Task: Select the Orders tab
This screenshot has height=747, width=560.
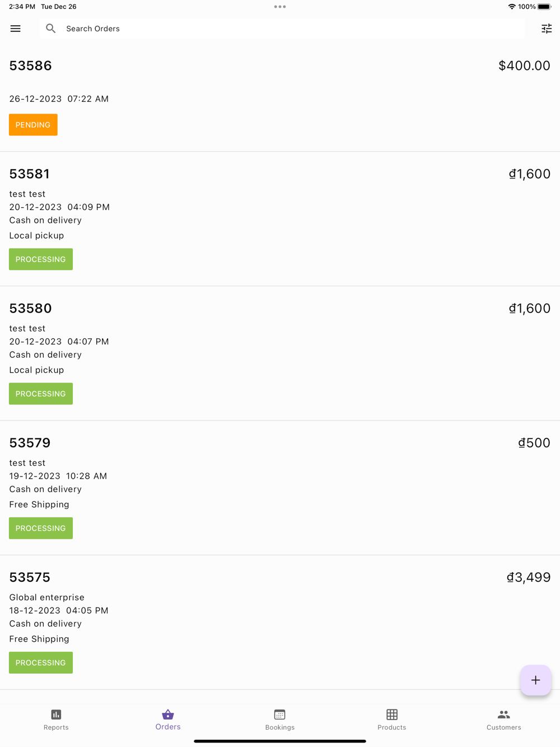Action: click(168, 720)
